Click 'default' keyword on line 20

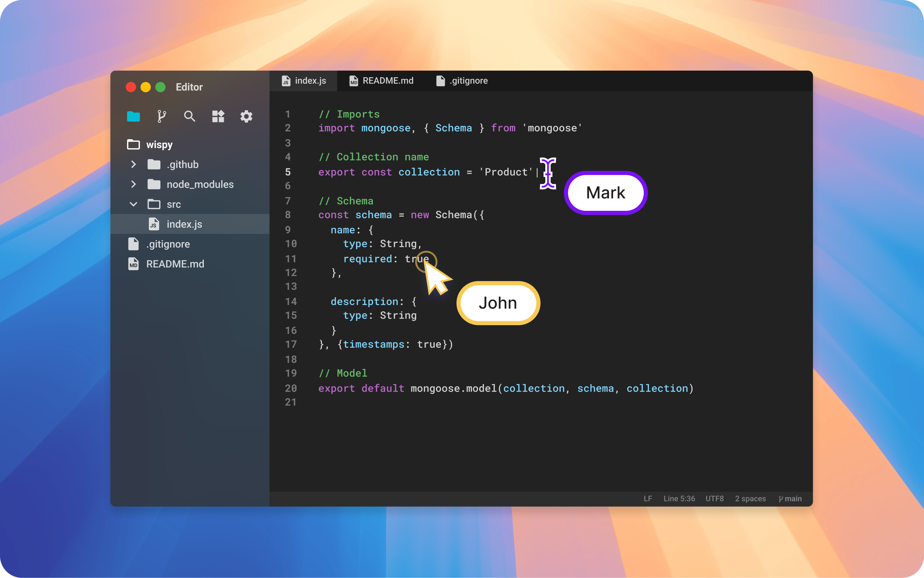pos(382,389)
